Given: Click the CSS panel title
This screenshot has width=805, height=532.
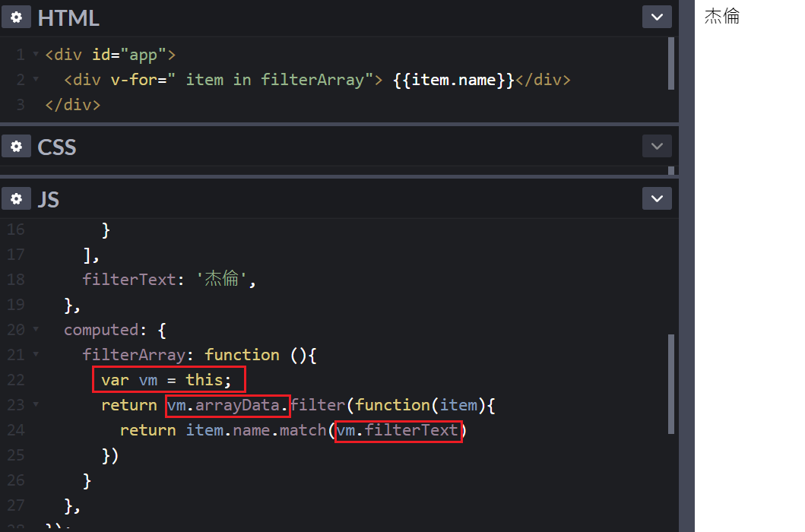Looking at the screenshot, I should click(57, 147).
